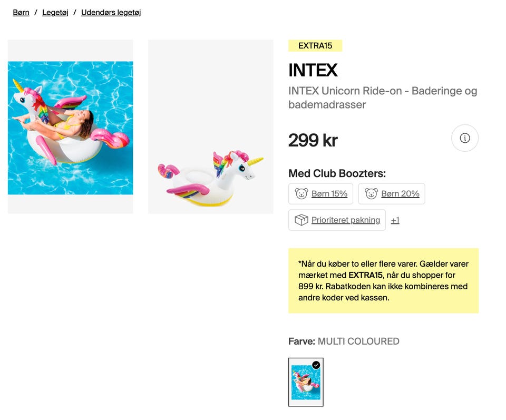The width and height of the screenshot is (506, 420).
Task: Select the MULTI COLOURED colour swatch
Action: point(306,383)
